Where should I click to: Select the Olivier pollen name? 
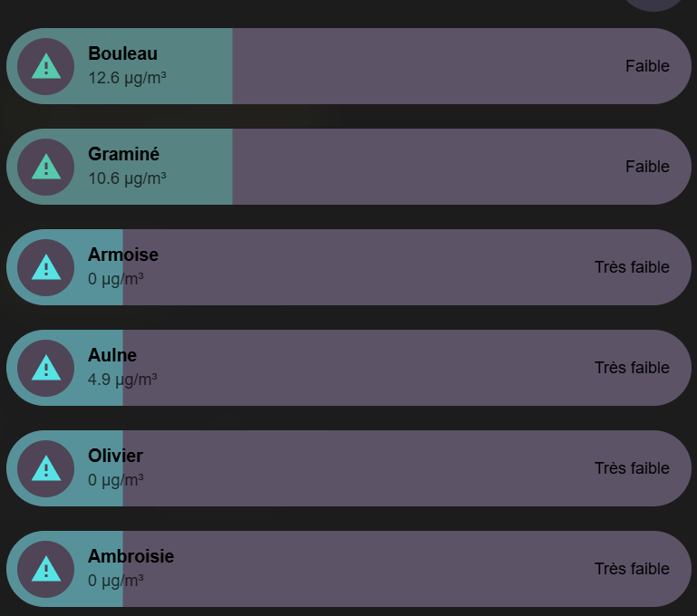pyautogui.click(x=116, y=456)
